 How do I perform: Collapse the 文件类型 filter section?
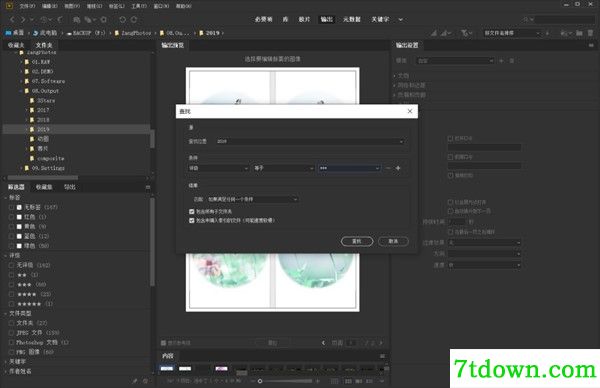tap(6, 313)
